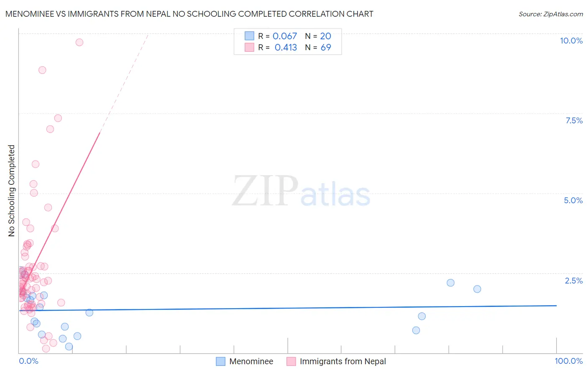Screen dimensions: 588x373
Task: Click the 7.5% y-axis label
Action: 574,120
